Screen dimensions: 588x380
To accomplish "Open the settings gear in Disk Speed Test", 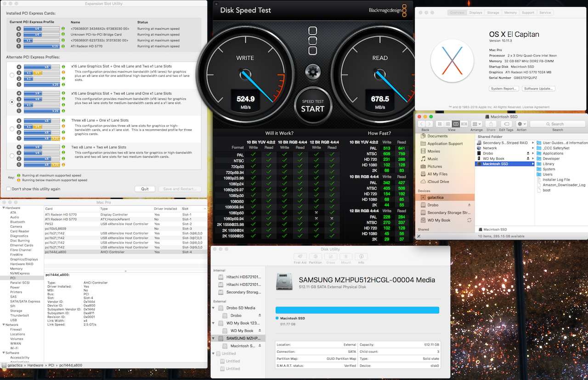I will (313, 72).
